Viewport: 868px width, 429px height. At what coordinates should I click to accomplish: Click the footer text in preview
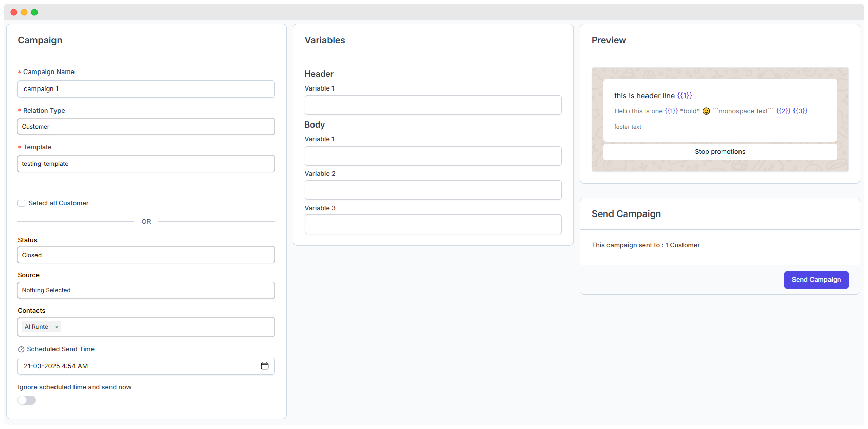click(x=627, y=127)
